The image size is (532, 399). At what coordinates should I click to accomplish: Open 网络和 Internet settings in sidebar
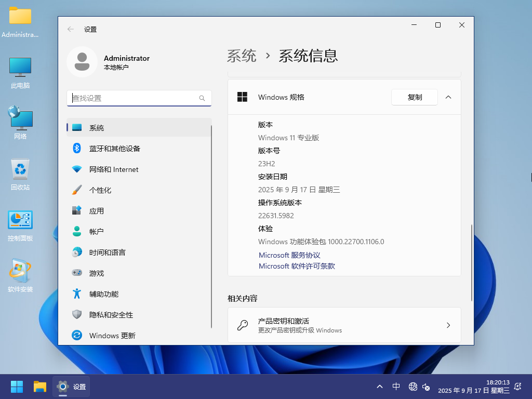(x=114, y=169)
